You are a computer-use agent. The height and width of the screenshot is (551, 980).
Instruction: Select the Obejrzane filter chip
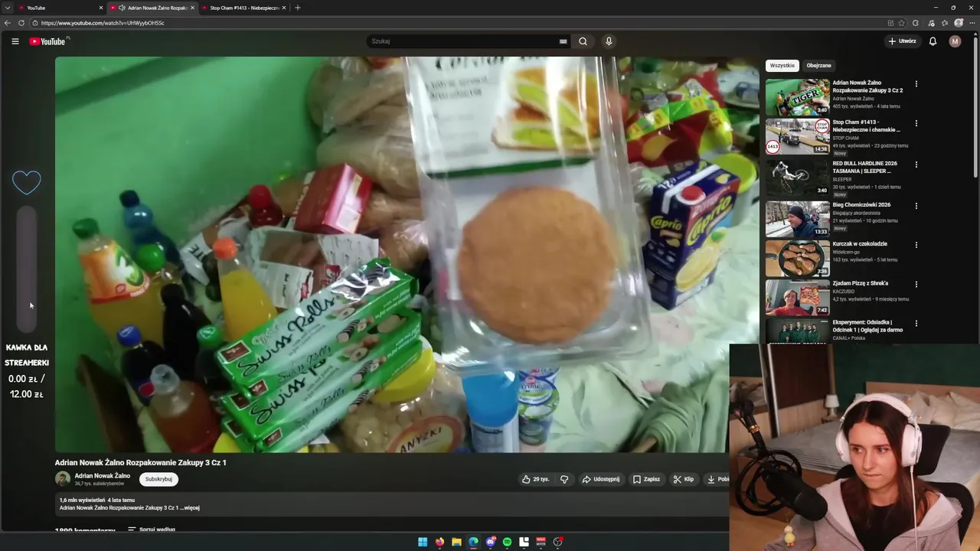tap(818, 66)
